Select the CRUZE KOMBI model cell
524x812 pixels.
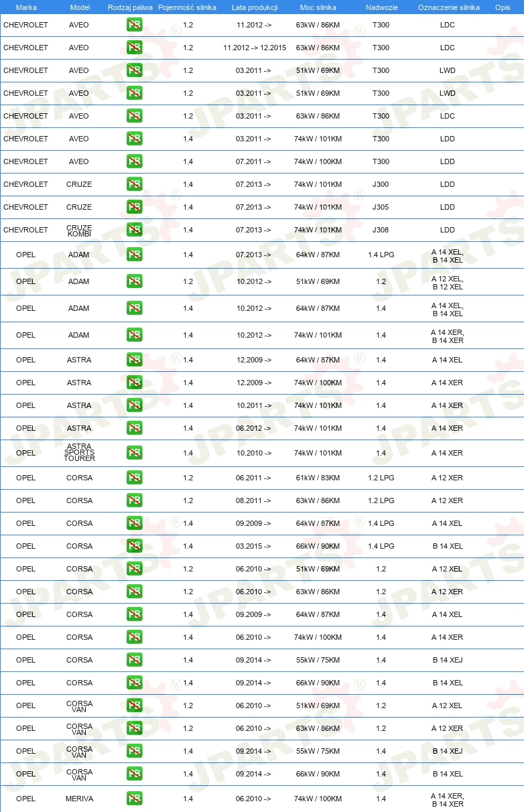point(79,230)
